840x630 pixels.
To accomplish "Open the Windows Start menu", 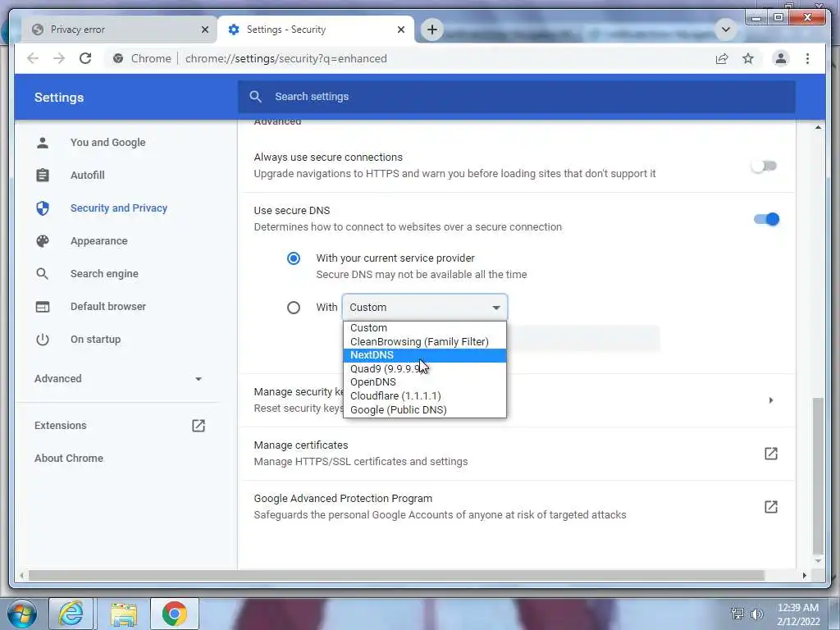I will (x=22, y=614).
